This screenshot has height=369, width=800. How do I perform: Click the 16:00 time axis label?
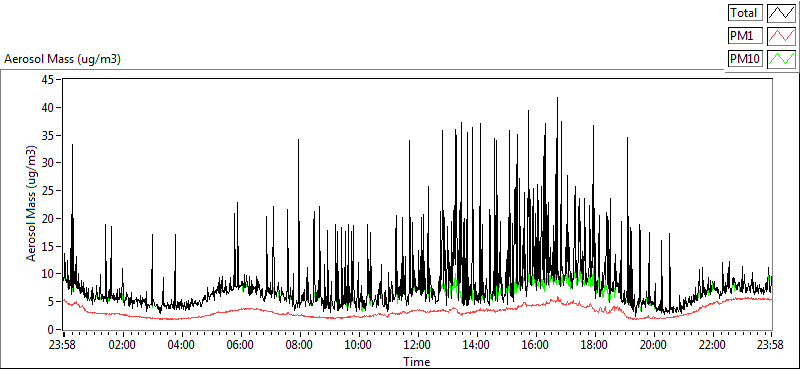535,345
